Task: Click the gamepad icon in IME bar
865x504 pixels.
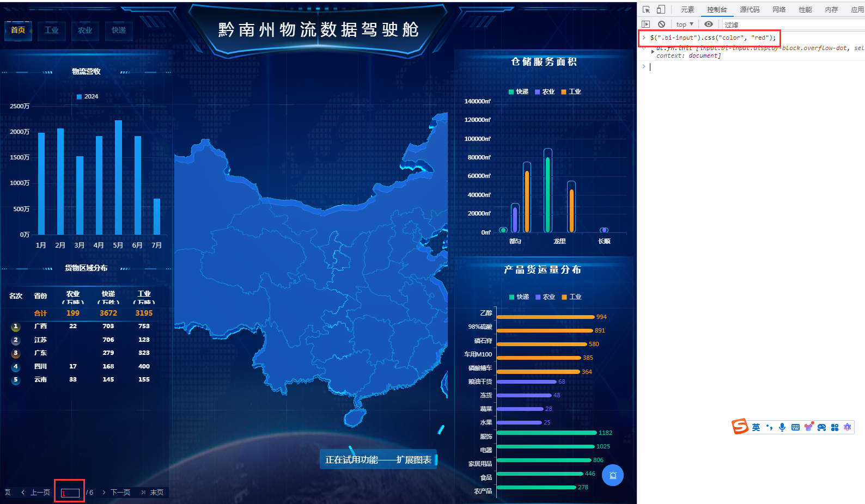Action: pos(821,427)
